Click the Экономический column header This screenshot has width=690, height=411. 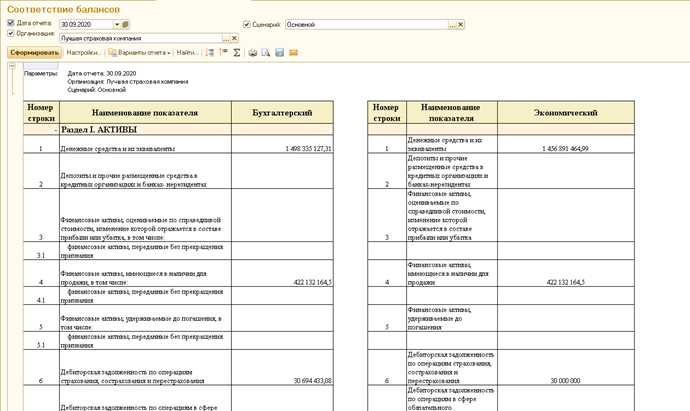[566, 113]
